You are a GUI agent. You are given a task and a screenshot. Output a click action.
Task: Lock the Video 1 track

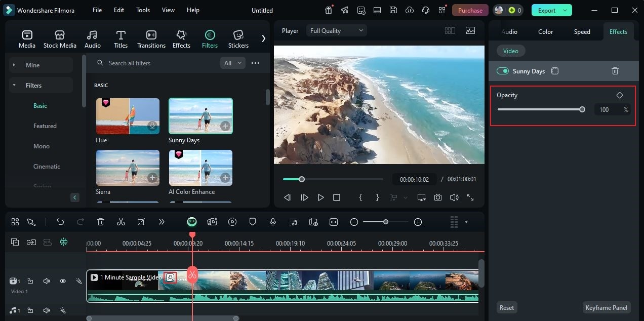click(x=30, y=281)
